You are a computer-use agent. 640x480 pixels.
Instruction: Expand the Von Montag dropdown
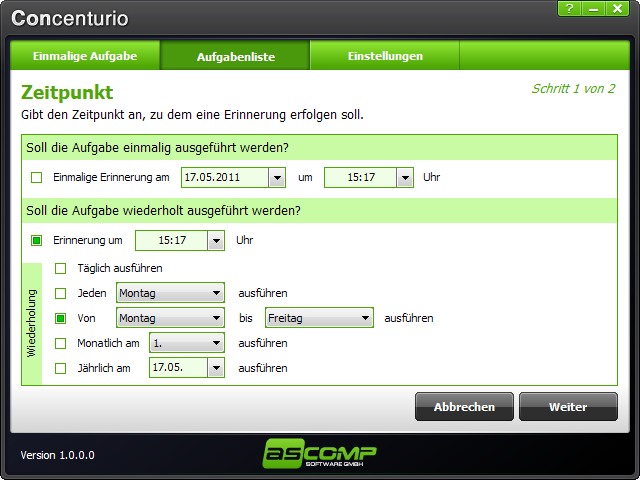click(x=171, y=318)
